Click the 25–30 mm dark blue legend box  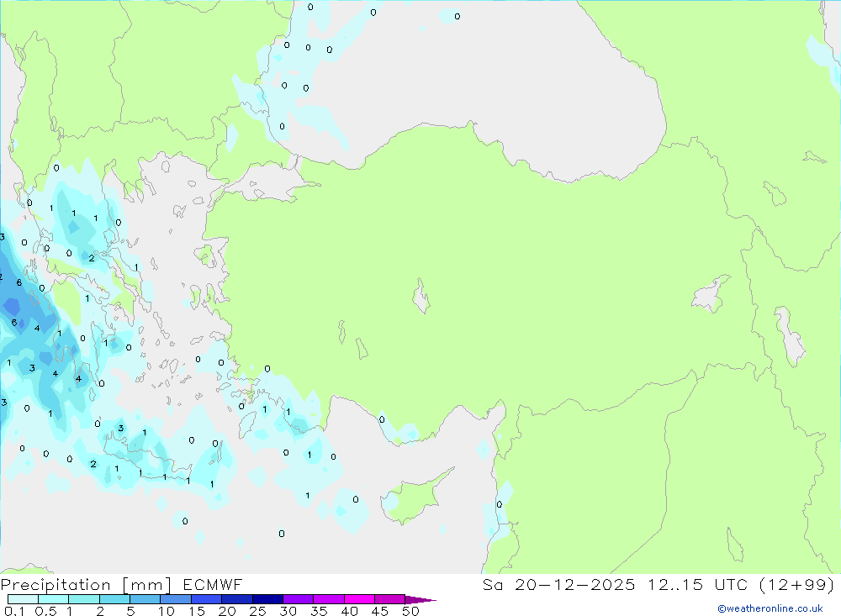point(267,599)
